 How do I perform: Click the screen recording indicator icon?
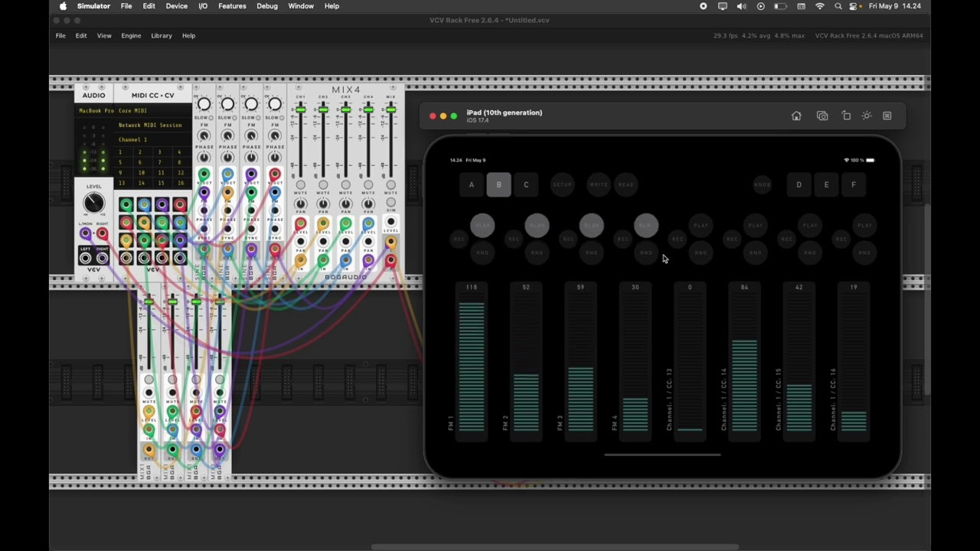704,6
